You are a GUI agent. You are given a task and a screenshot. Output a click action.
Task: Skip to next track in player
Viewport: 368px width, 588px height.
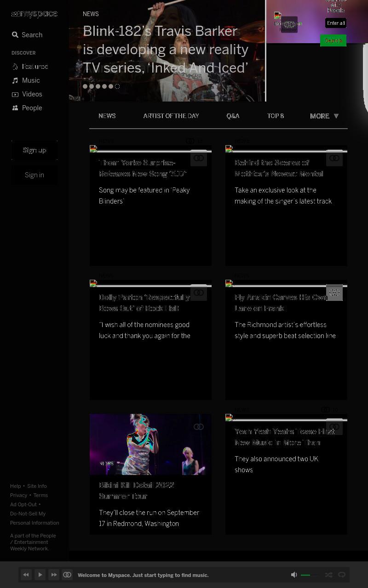pyautogui.click(x=54, y=575)
